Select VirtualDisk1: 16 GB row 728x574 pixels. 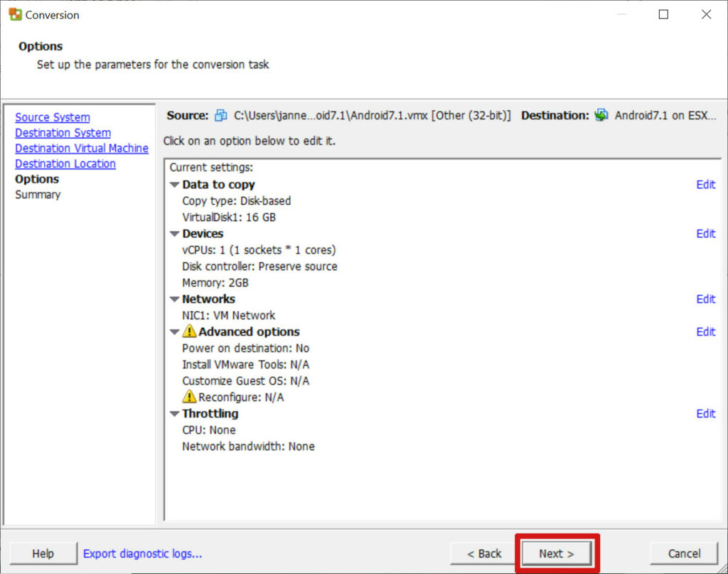pos(228,218)
